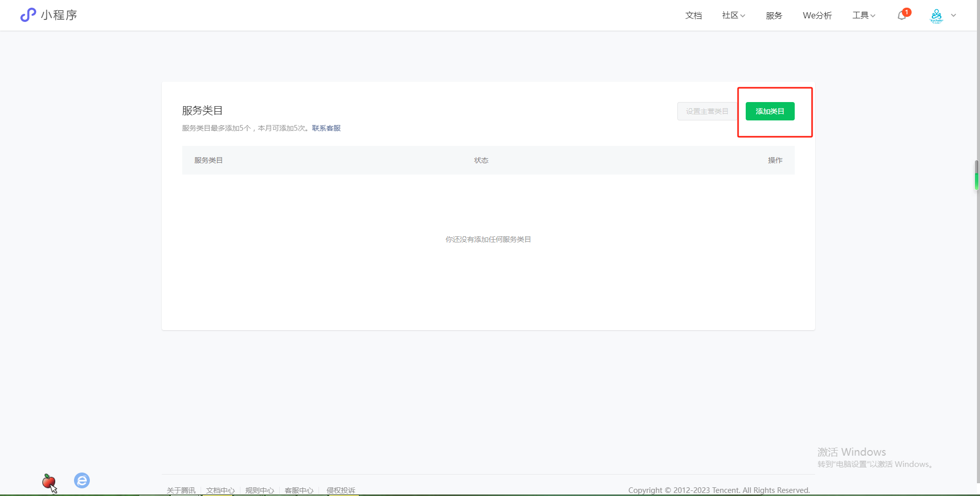
Task: Click the 设置主营类目 button
Action: (x=707, y=111)
